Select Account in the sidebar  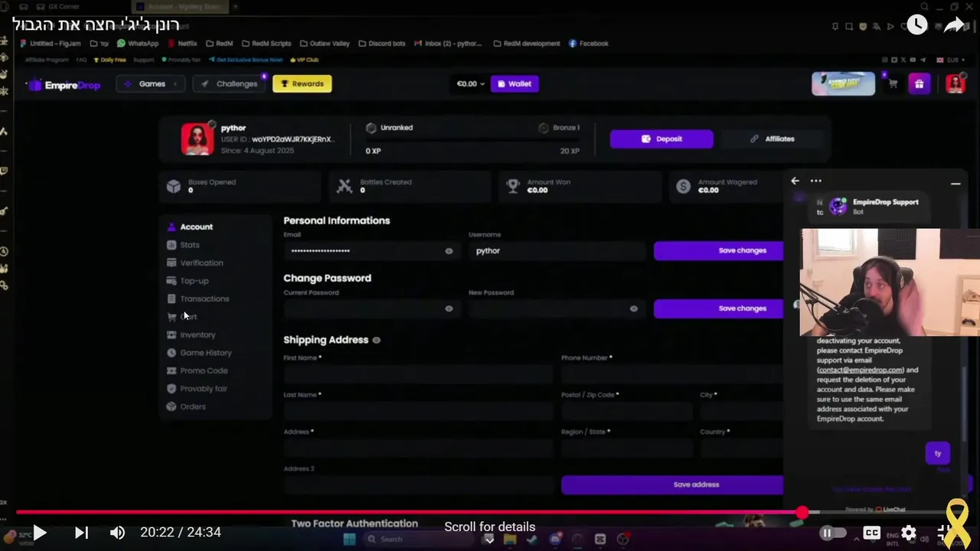196,227
